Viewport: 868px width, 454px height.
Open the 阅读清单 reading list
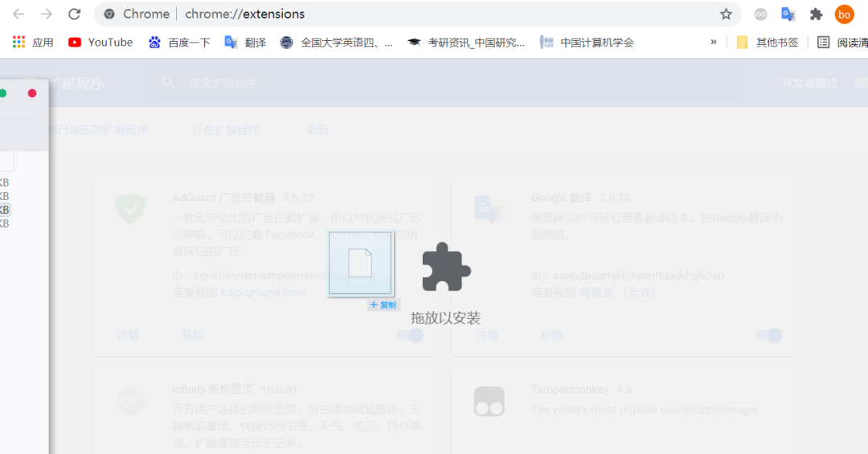click(842, 42)
